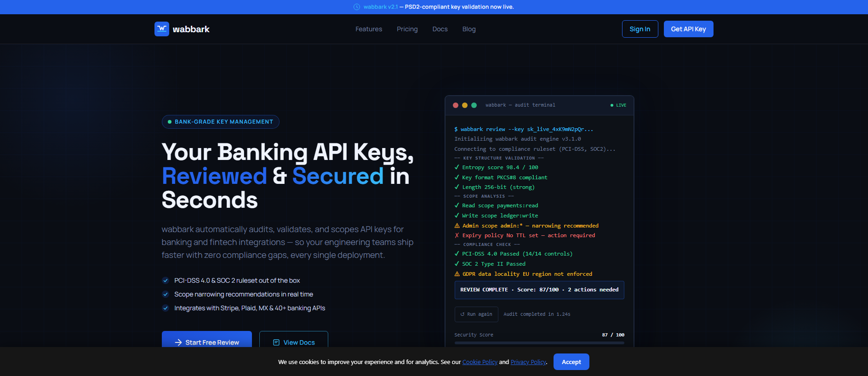Click the green LIVE status indicator
Screen dimensions: 868x376
(x=618, y=105)
